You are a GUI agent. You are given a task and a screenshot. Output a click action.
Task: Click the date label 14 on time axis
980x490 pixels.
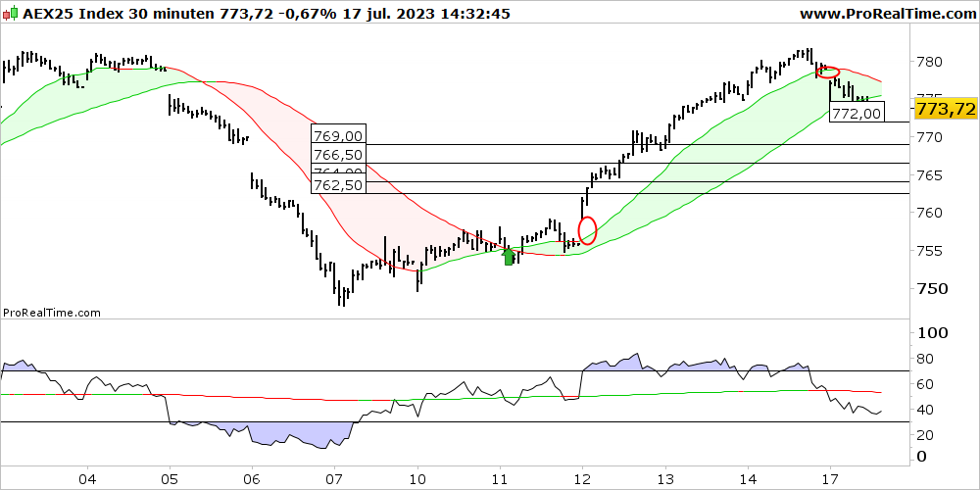[x=748, y=478]
